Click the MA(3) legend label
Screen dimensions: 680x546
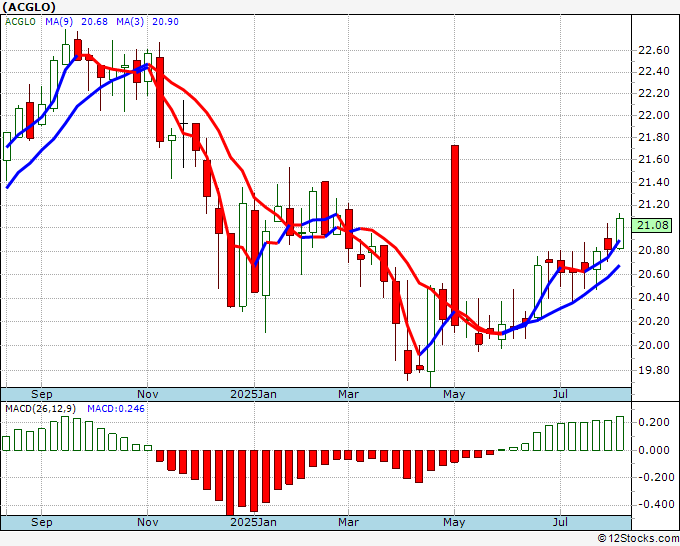point(130,22)
